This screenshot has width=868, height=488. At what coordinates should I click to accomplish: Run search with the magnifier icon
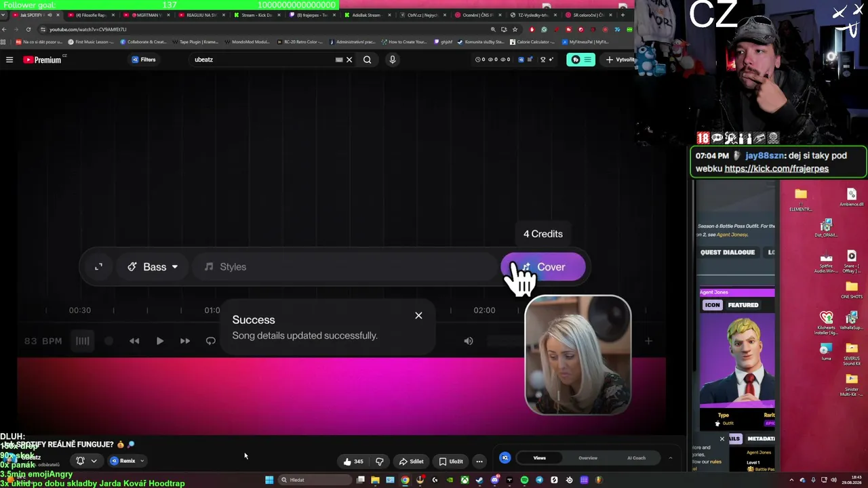367,60
